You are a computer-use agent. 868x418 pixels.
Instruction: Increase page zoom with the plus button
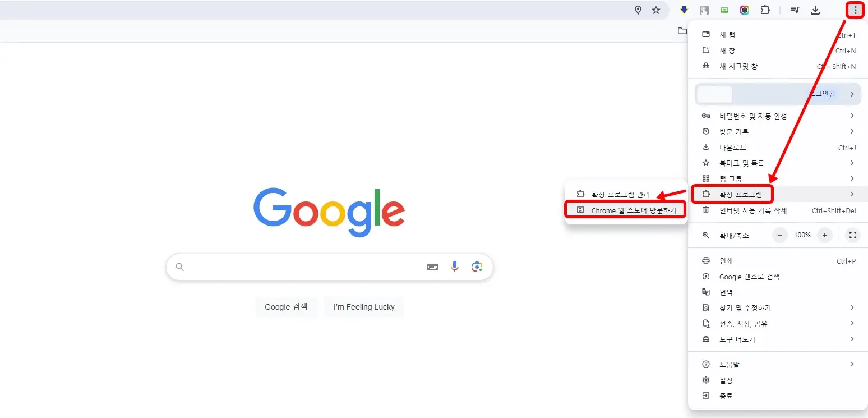(x=824, y=235)
